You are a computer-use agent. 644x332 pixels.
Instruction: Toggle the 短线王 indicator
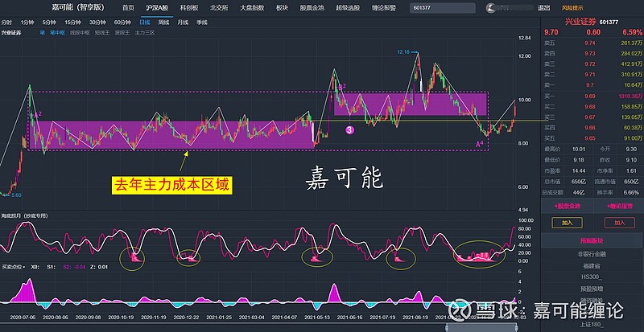click(x=102, y=32)
